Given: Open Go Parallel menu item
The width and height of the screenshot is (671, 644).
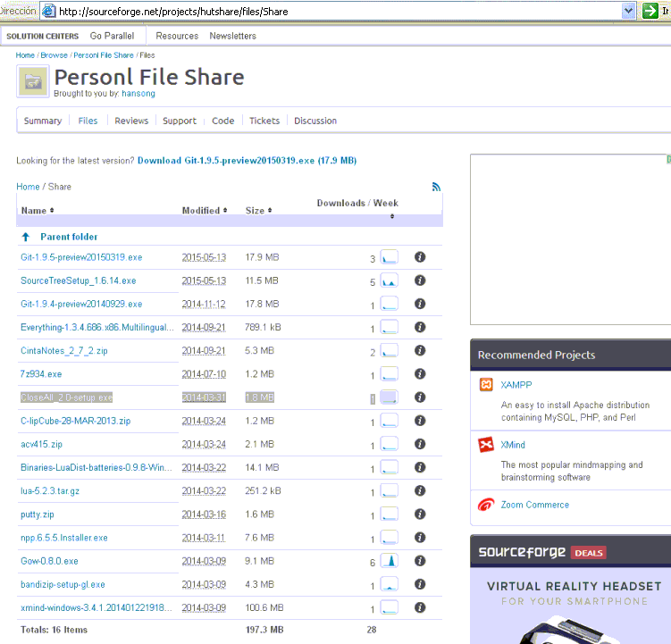Looking at the screenshot, I should (112, 36).
